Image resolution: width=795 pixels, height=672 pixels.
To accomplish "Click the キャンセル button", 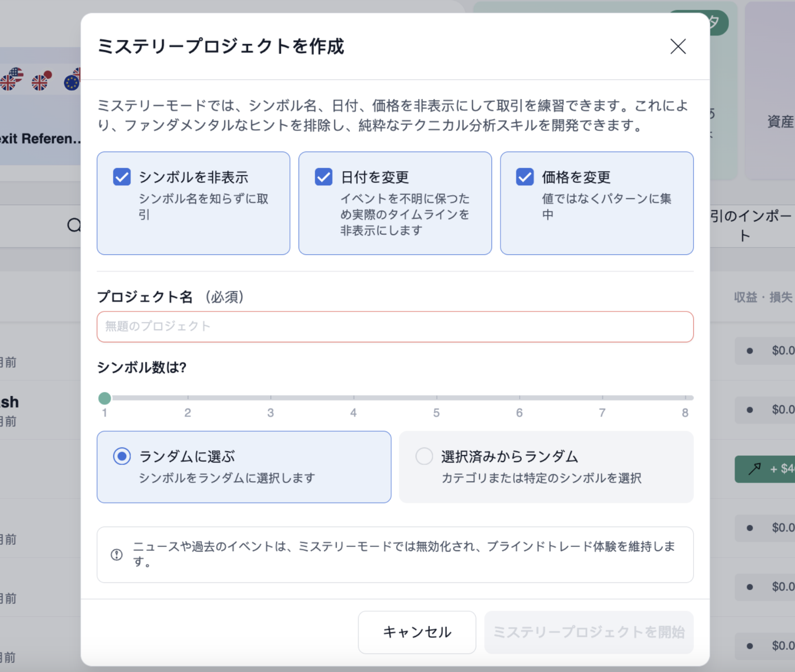I will pyautogui.click(x=417, y=632).
